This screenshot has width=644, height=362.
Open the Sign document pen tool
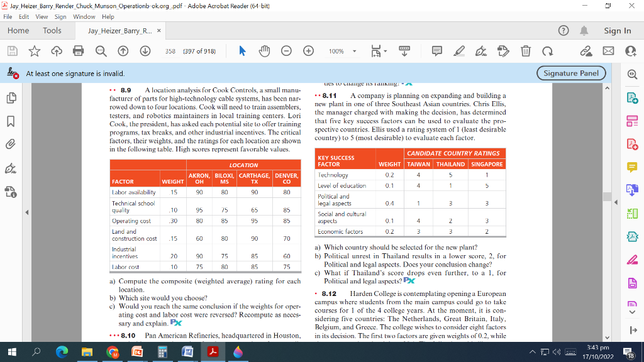481,51
